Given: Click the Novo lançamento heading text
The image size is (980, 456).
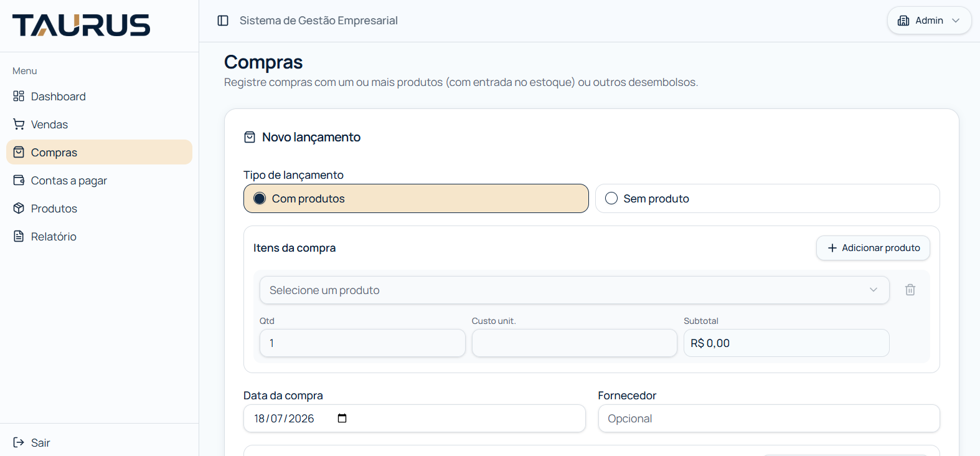Looking at the screenshot, I should coord(311,137).
